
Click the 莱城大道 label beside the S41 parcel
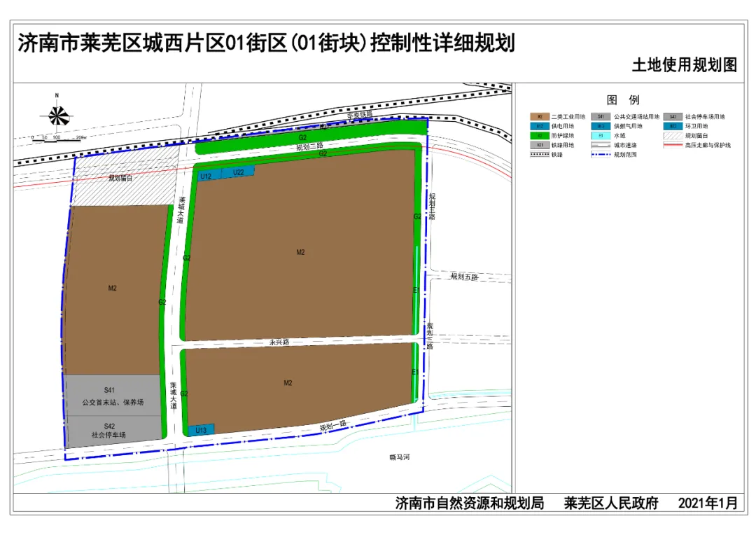point(173,396)
